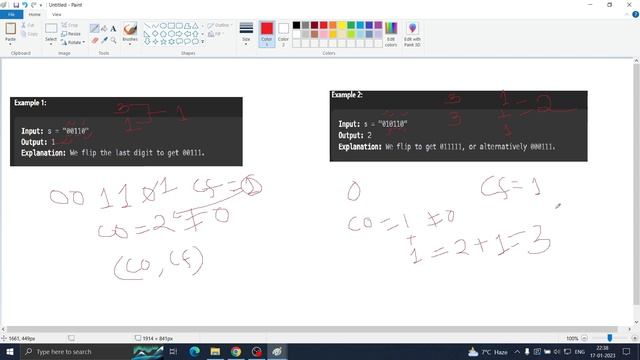Viewport: 640px width, 360px height.
Task: Select Color 2 background box
Action: tap(283, 34)
